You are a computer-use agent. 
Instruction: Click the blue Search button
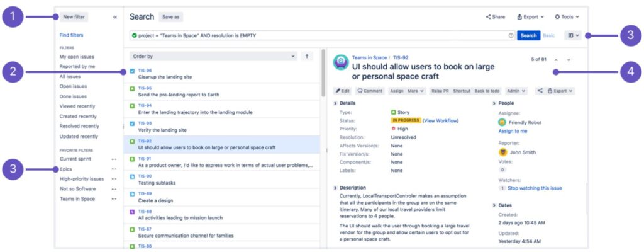coord(528,35)
